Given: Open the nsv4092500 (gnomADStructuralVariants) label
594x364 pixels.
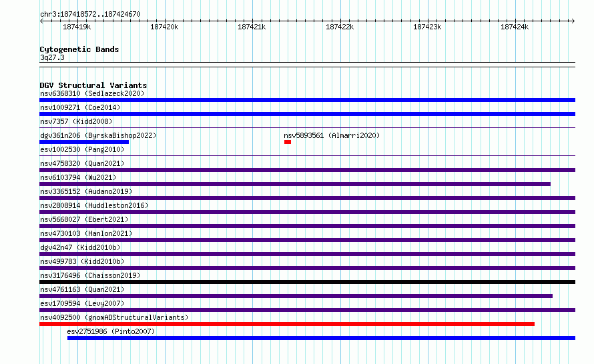Looking at the screenshot, I should (x=114, y=317).
